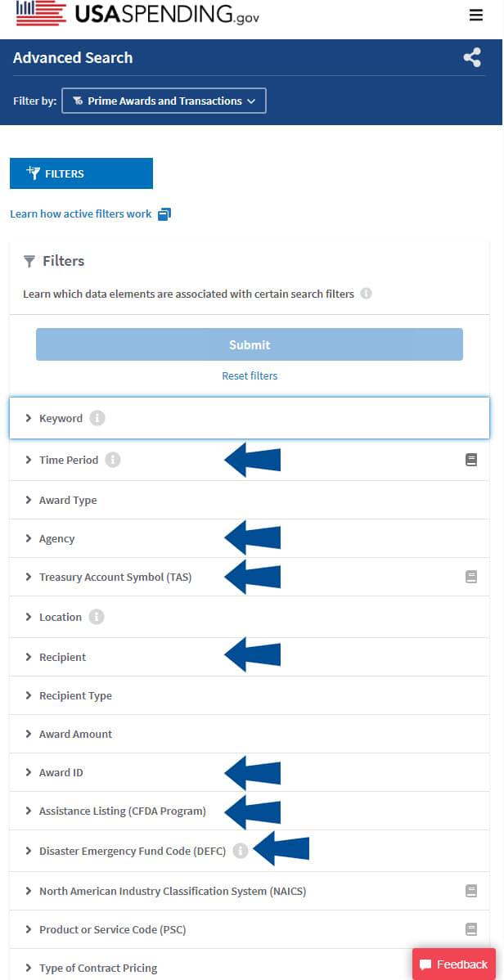The image size is (504, 980).
Task: Open Prime Awards and Transactions dropdown
Action: 164,101
